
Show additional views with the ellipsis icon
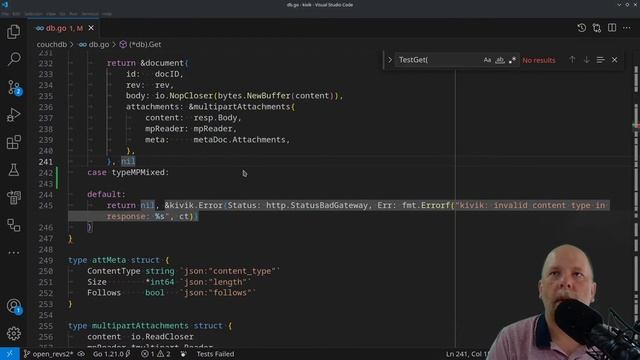pos(13,253)
